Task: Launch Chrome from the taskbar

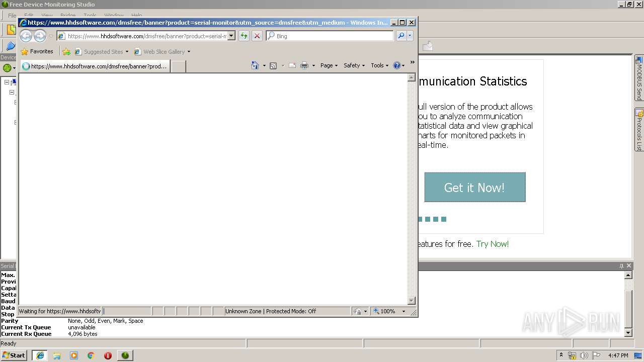Action: tap(91, 355)
